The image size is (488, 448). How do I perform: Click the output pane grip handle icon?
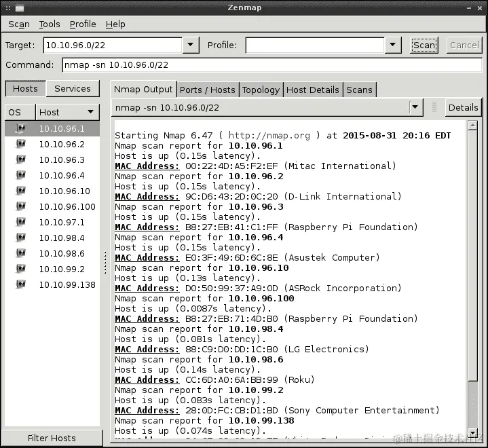coord(434,107)
